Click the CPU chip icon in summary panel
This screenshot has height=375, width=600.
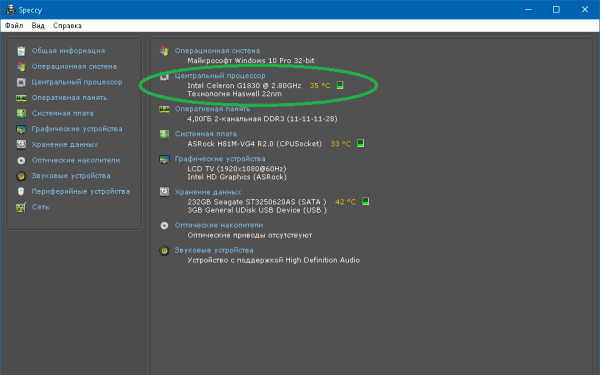coord(164,77)
